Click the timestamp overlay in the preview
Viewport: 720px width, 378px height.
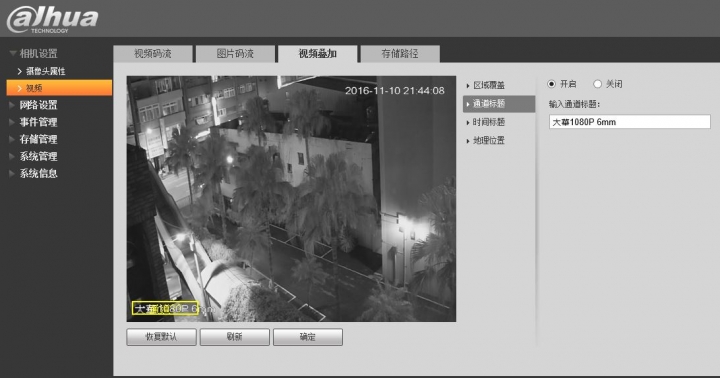394,91
